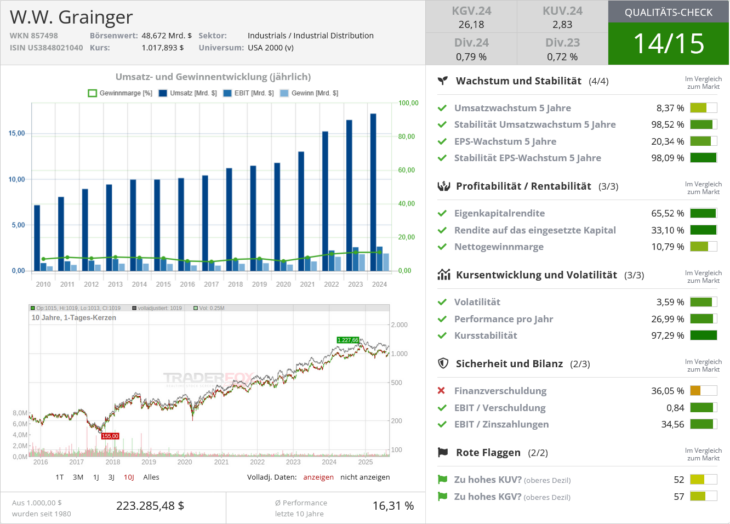This screenshot has height=524, width=730.
Task: Click the 2024 revenue bar in chart
Action: pos(373,192)
